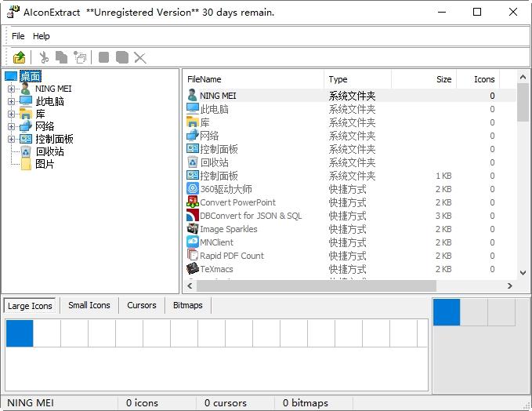Expand the 控制面板 tree node
Image resolution: width=532 pixels, height=411 pixels.
[x=12, y=139]
